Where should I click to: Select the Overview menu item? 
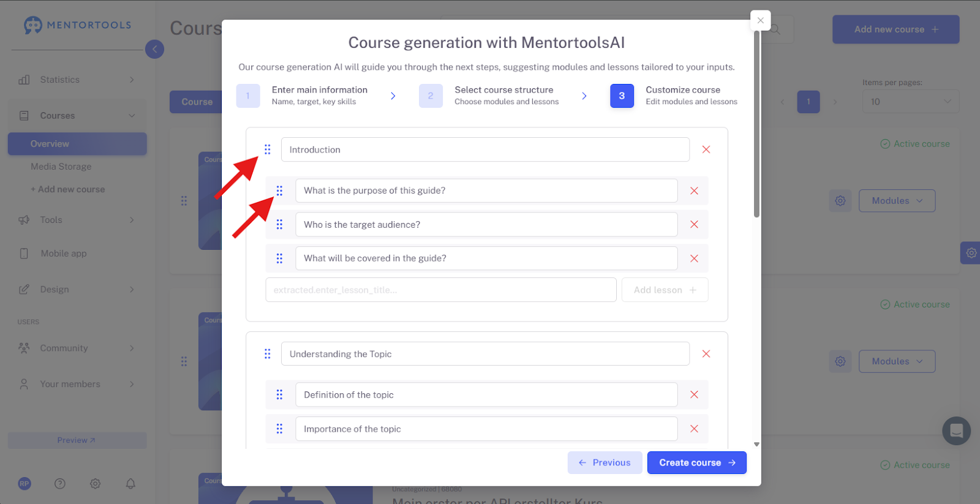pyautogui.click(x=77, y=144)
